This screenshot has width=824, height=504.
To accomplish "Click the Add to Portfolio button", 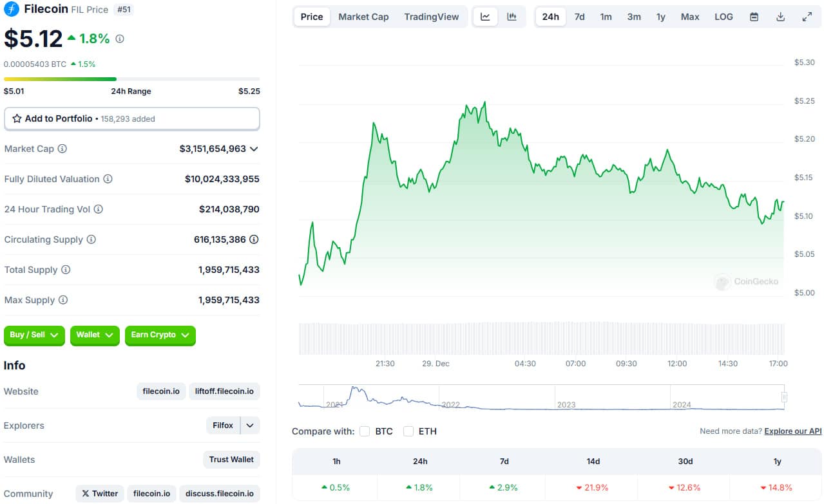I will point(132,118).
